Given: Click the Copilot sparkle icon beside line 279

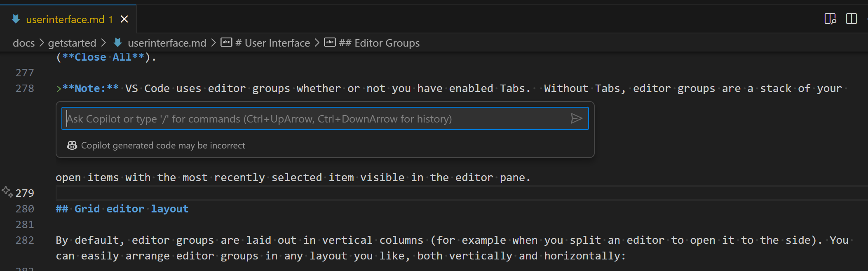Looking at the screenshot, I should coord(6,191).
